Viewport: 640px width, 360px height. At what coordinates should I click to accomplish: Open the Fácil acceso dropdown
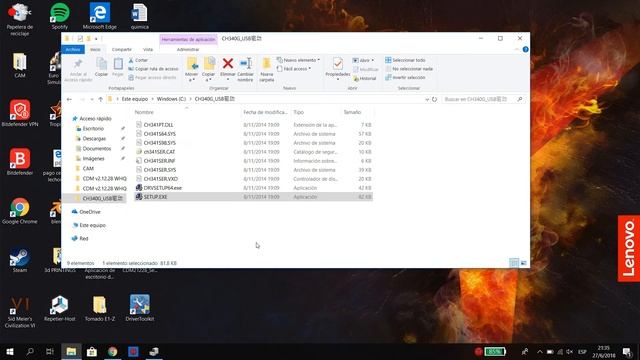pos(294,69)
